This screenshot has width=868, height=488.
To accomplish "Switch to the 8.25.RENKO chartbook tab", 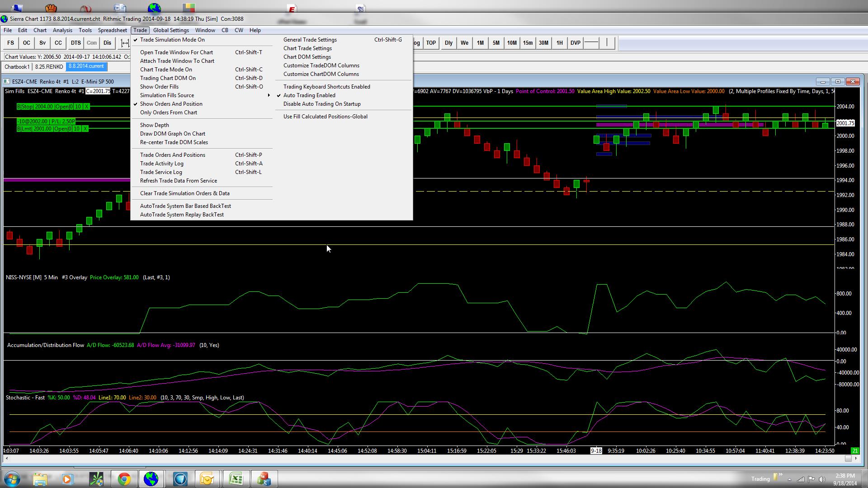I will click(x=49, y=67).
